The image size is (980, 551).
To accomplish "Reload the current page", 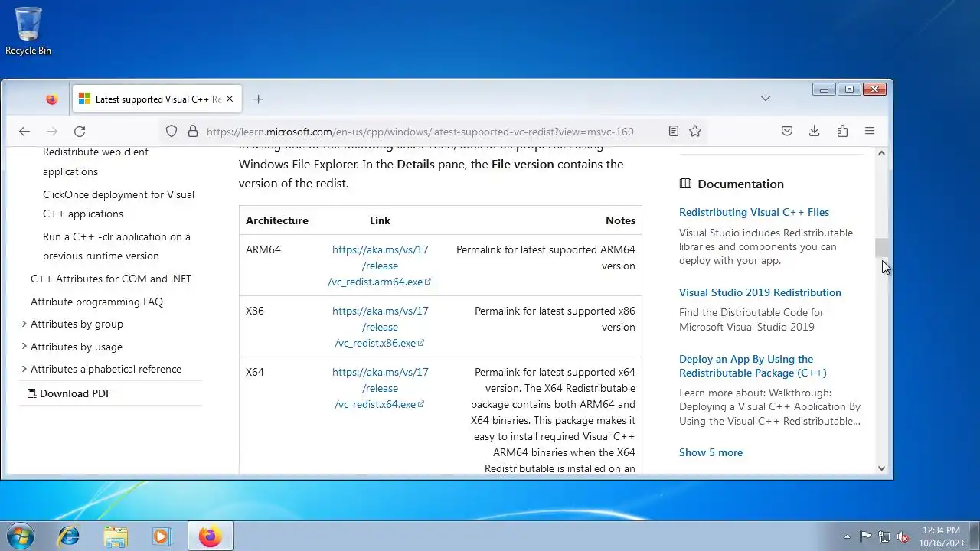I will 80,132.
